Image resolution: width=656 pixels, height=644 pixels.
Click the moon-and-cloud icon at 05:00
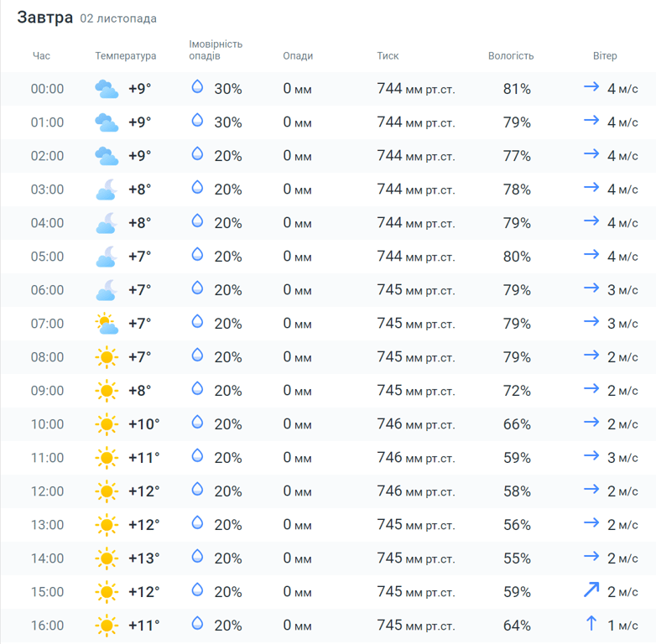[x=106, y=257]
